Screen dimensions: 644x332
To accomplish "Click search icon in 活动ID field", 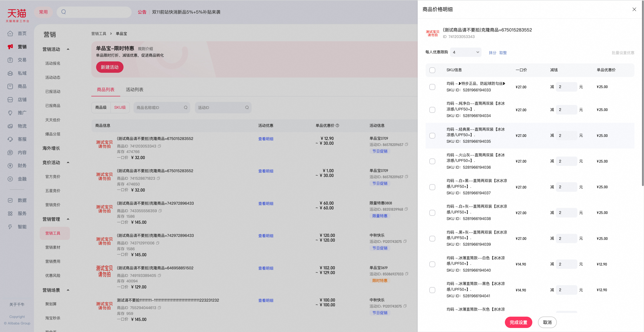I will [x=247, y=107].
